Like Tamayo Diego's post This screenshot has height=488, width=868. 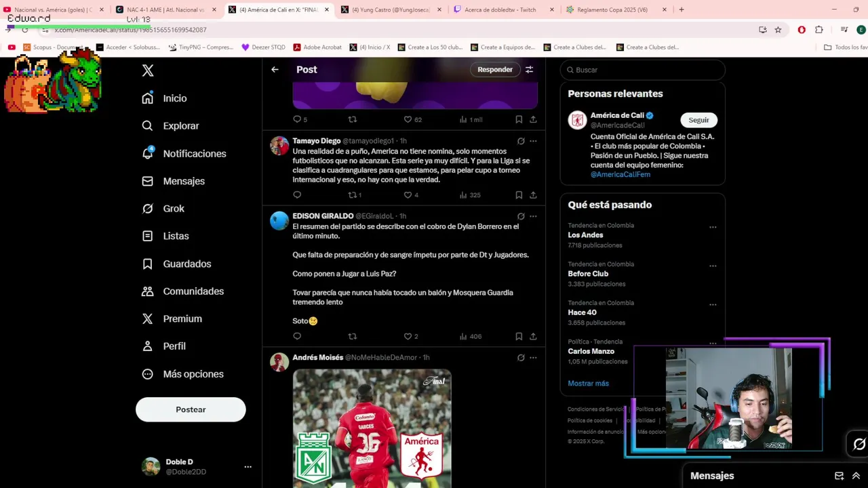[x=408, y=195]
